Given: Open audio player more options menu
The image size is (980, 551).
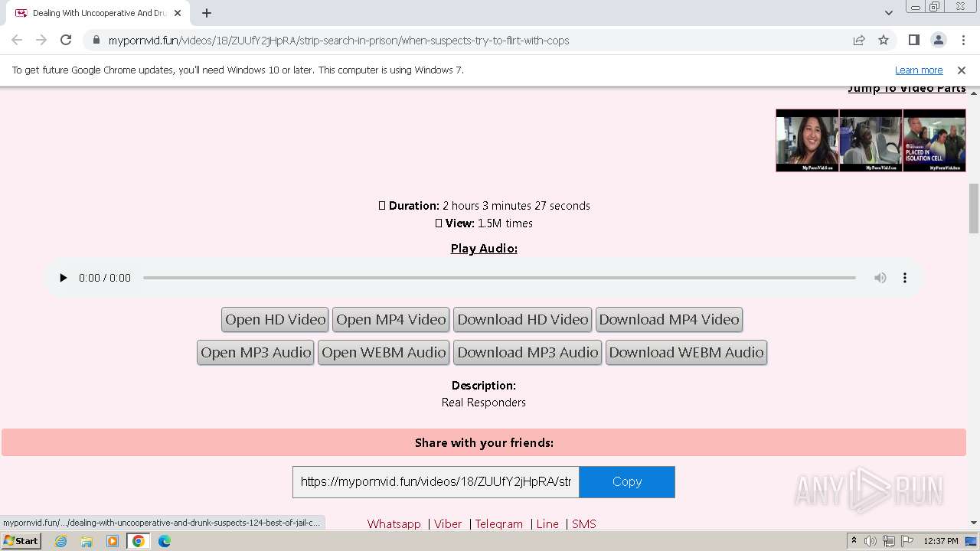Looking at the screenshot, I should [905, 278].
